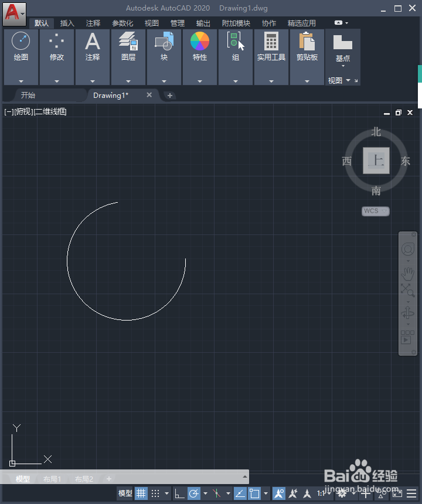
Task: Open the snap settings dropdown arrow
Action: tap(166, 493)
